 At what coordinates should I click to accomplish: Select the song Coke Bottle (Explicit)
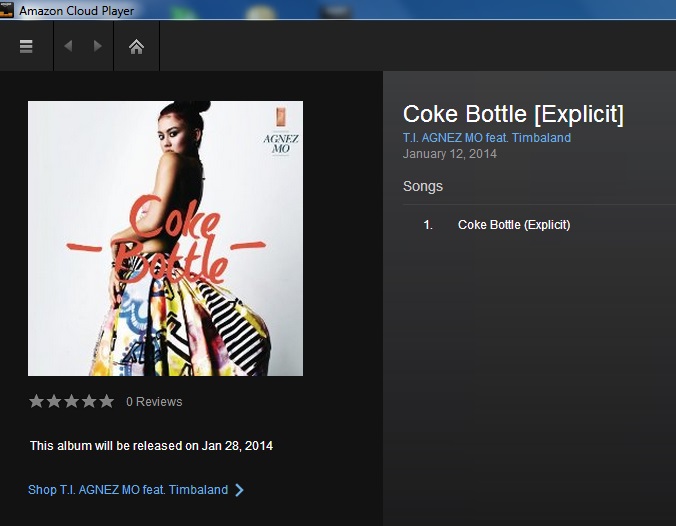pos(514,225)
